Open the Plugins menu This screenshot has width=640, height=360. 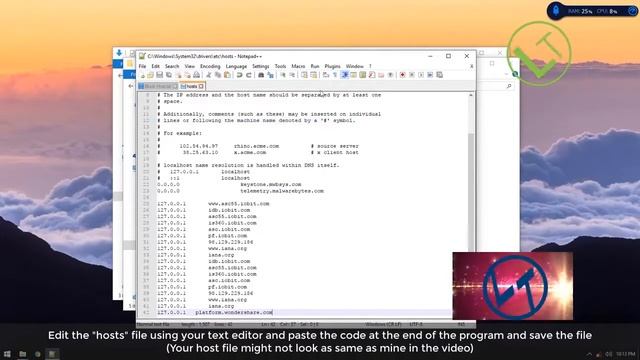(x=332, y=66)
